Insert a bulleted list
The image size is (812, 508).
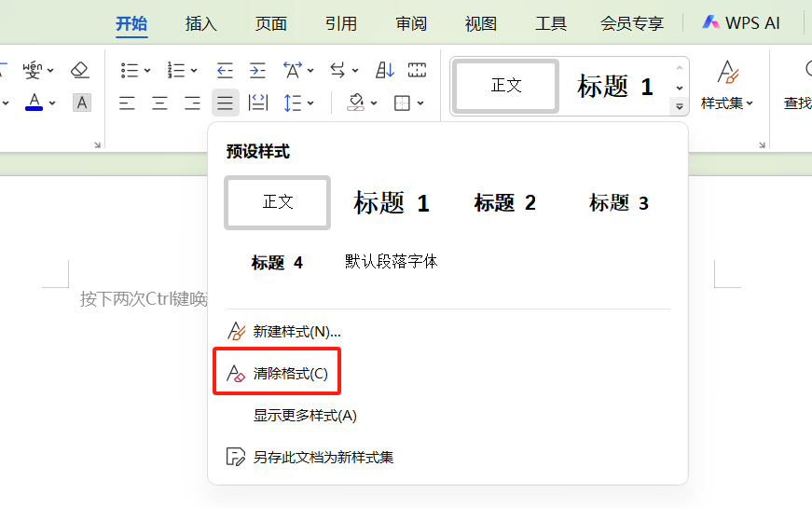(129, 70)
